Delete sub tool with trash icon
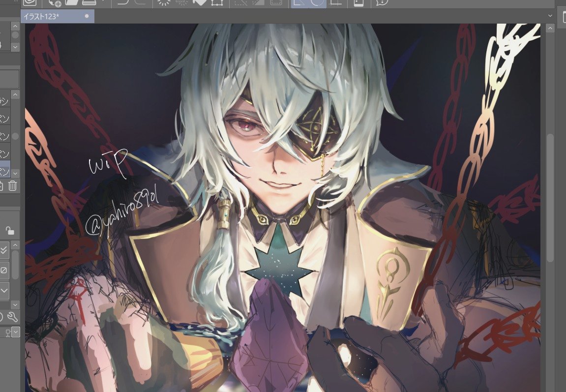Image resolution: width=566 pixels, height=392 pixels. (12, 186)
